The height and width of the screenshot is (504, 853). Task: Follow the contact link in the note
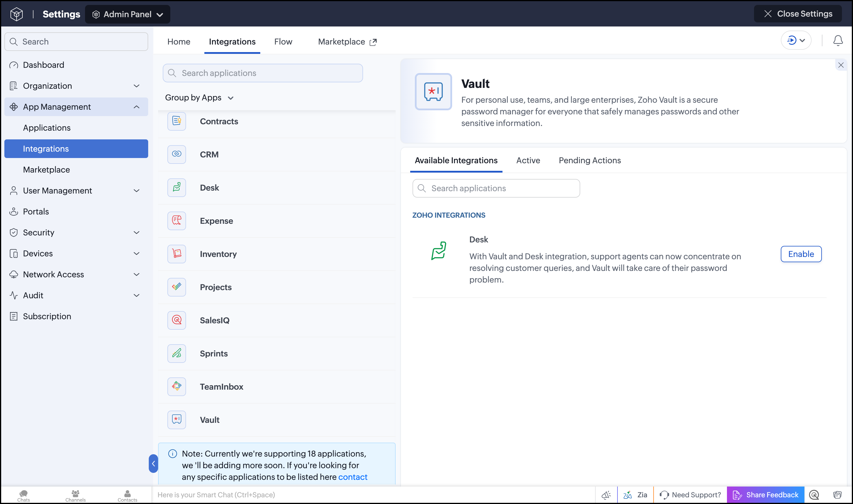click(353, 477)
